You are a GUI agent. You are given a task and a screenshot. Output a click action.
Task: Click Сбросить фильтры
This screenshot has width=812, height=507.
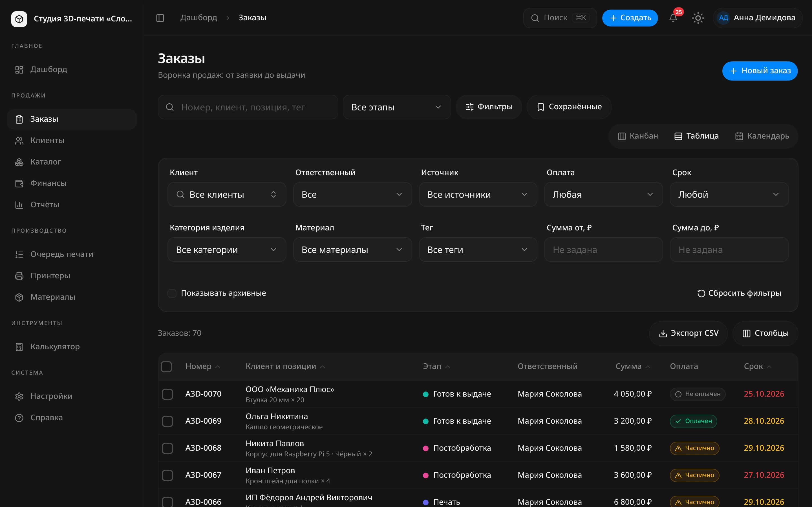coord(739,293)
